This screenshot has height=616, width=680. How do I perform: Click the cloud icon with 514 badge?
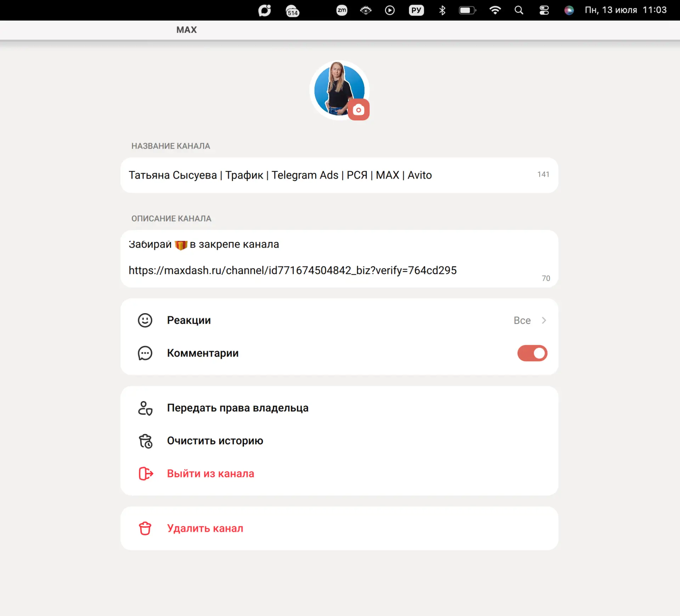[x=293, y=11]
